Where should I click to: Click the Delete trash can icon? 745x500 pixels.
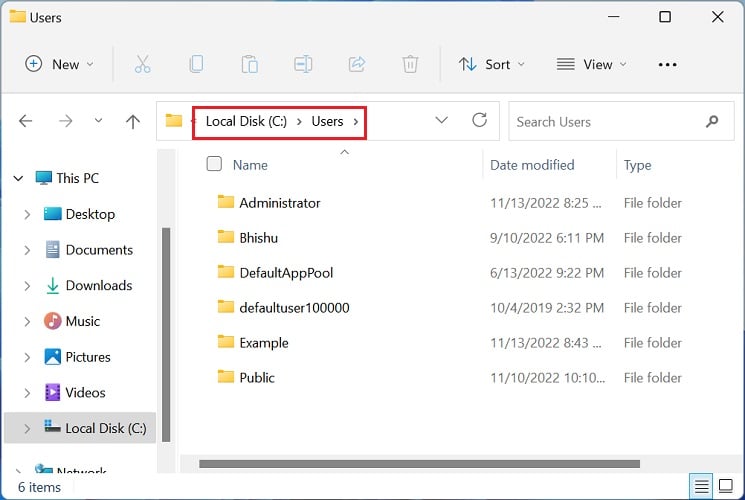coord(410,64)
